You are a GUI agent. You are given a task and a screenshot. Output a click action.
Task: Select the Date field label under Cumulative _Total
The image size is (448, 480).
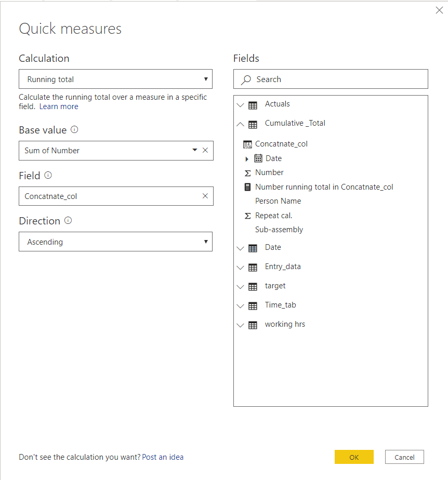(x=273, y=158)
